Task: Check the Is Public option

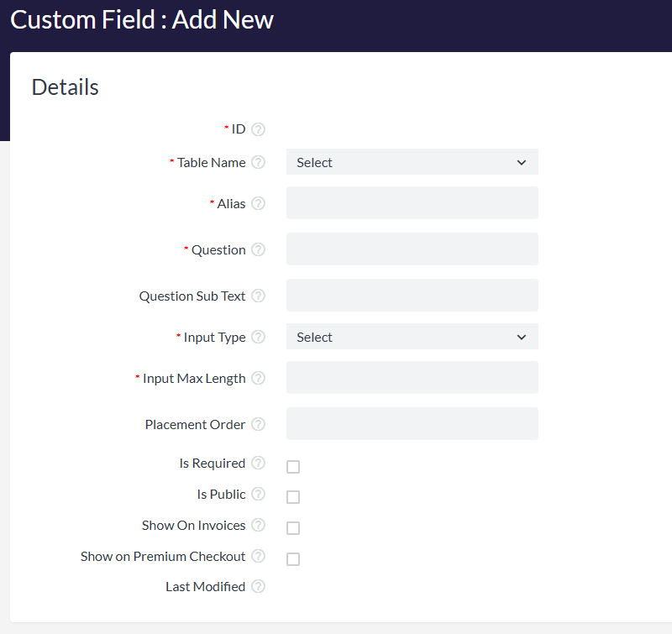Action: pyautogui.click(x=293, y=496)
